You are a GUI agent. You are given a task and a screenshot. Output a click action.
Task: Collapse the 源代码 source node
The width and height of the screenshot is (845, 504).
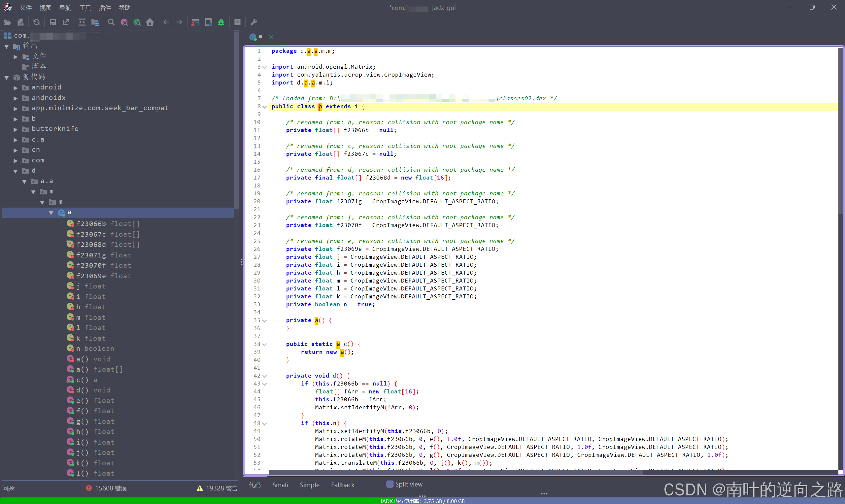(x=7, y=78)
